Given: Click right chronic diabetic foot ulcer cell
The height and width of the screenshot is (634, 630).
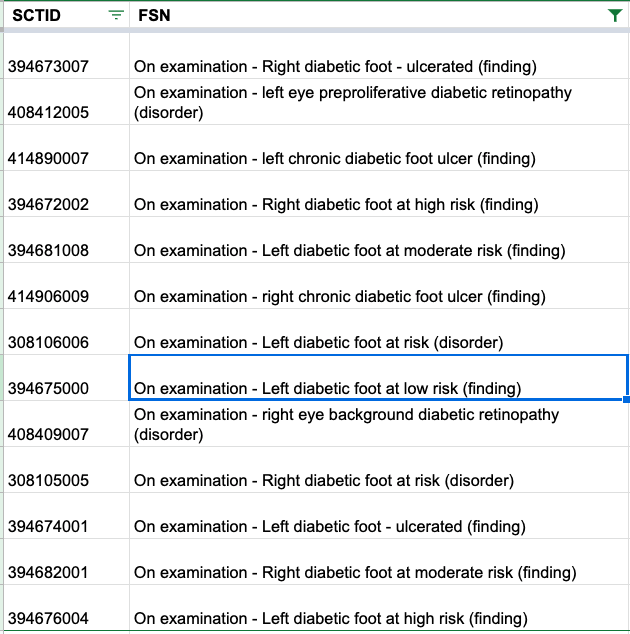Looking at the screenshot, I should click(x=379, y=286).
